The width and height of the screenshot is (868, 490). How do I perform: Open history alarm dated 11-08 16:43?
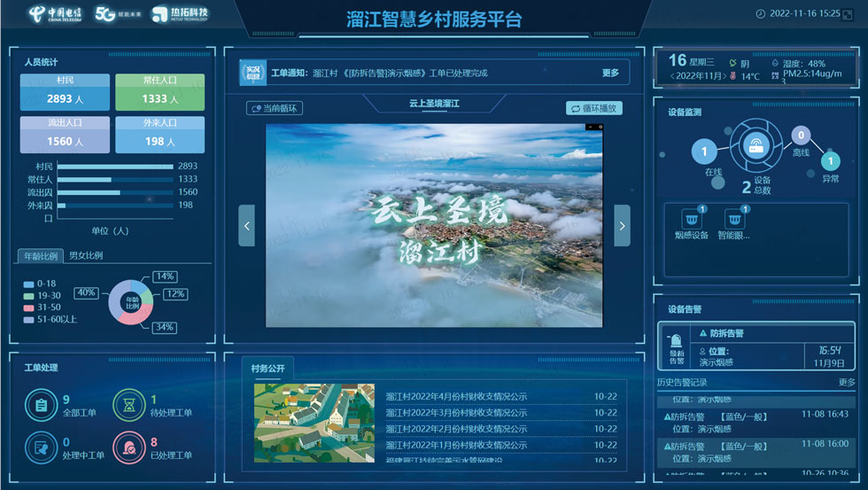pos(756,422)
